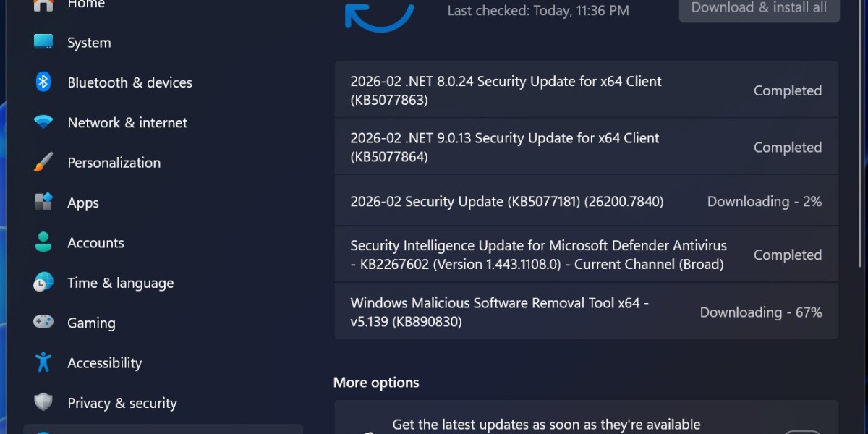Select the Microsoft Defender Antivirus update entry
Image resolution: width=868 pixels, height=434 pixels.
(x=538, y=255)
